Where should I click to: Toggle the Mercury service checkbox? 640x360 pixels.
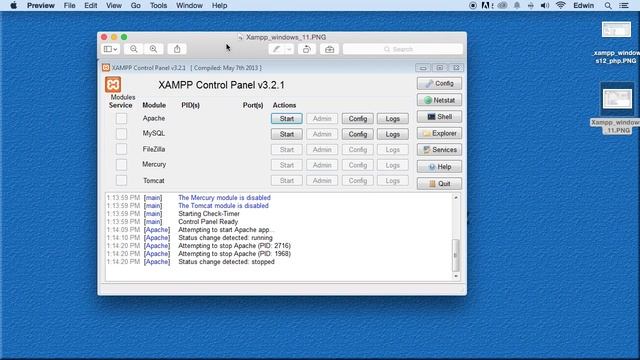[121, 164]
